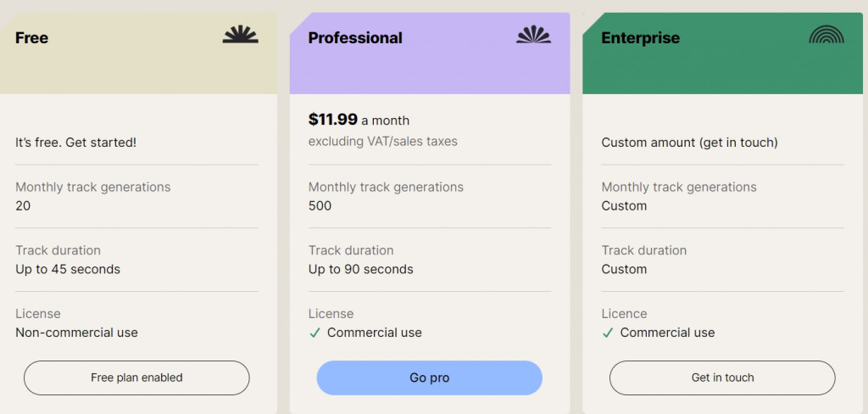Click the Free plan sunrise icon
This screenshot has height=414, width=868.
241,35
